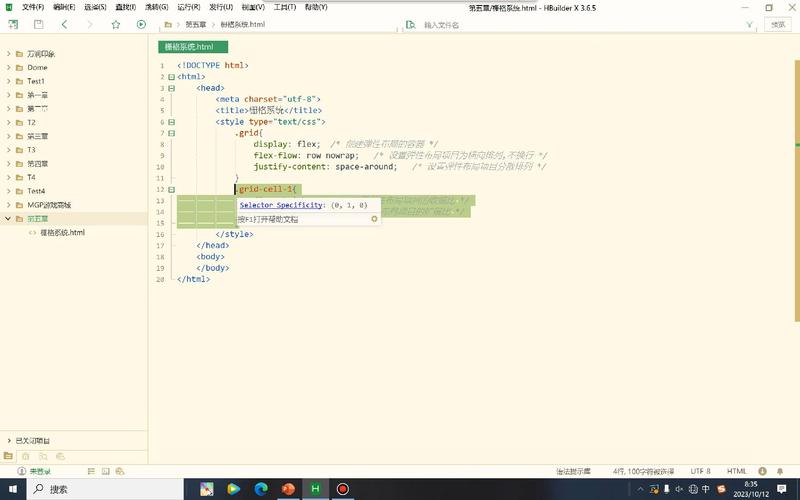This screenshot has height=500, width=800.
Task: Click the UTF-8 encoding in status bar
Action: pyautogui.click(x=700, y=471)
